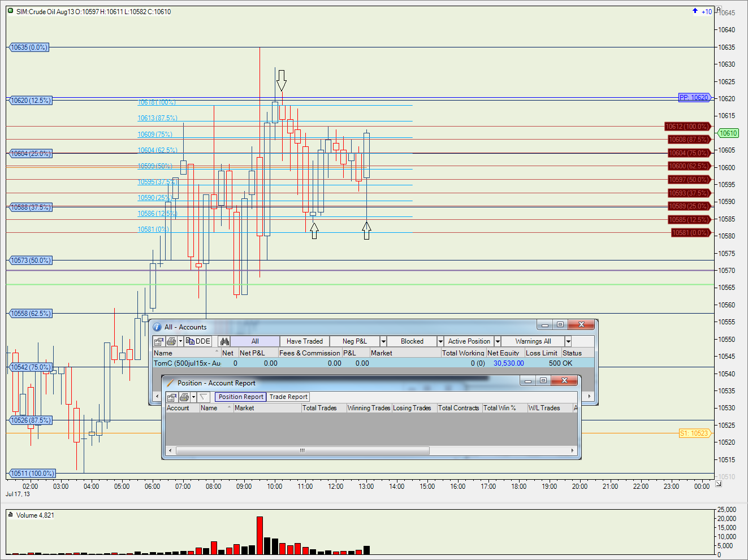This screenshot has height=560, width=748.
Task: Click the Fees & Commission column header
Action: coord(310,353)
